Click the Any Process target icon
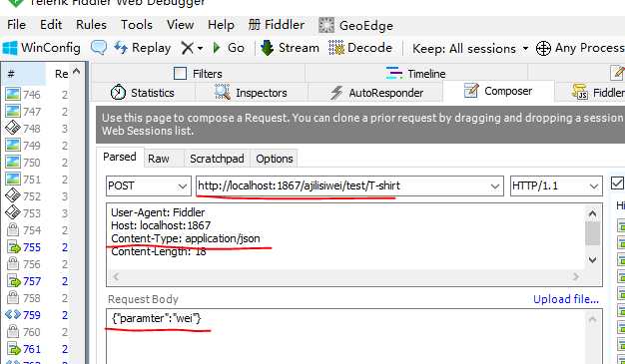 click(x=543, y=48)
